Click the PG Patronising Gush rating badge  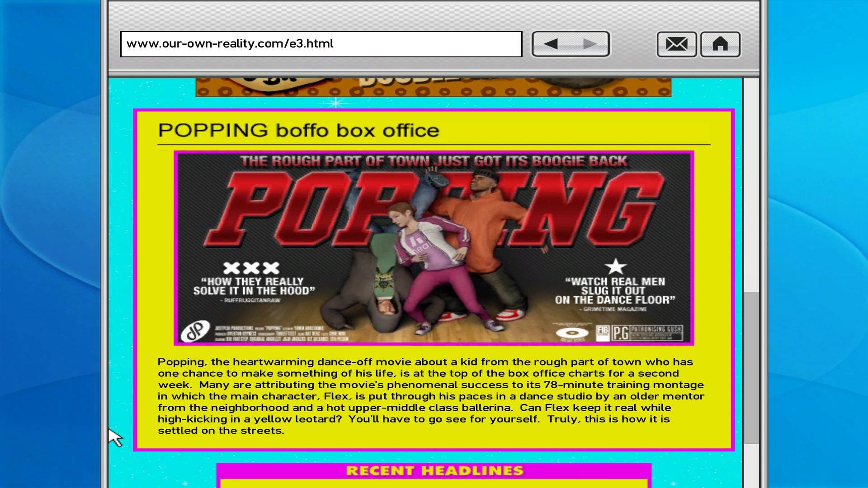(x=647, y=333)
